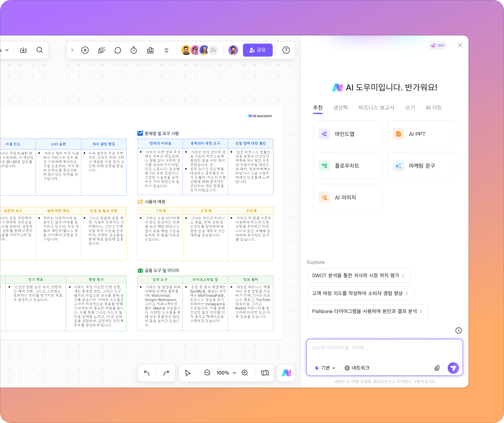Image resolution: width=504 pixels, height=423 pixels.
Task: Switch to the 비즈니스 보고서 tab
Action: [376, 107]
